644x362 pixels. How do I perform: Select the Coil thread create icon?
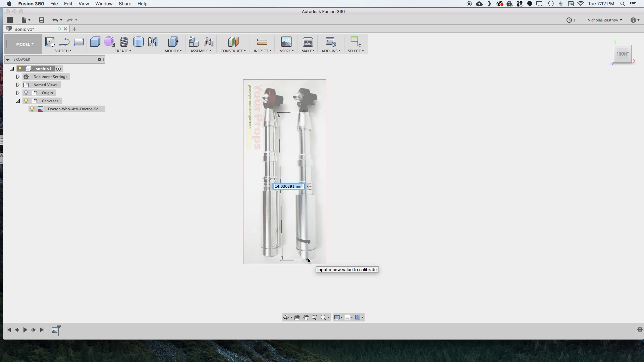[x=124, y=42]
